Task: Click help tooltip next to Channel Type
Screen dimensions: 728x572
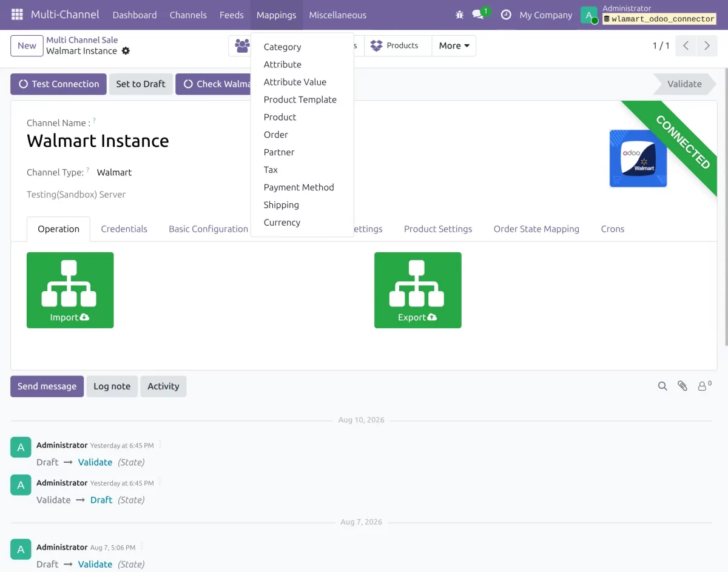Action: [x=87, y=170]
